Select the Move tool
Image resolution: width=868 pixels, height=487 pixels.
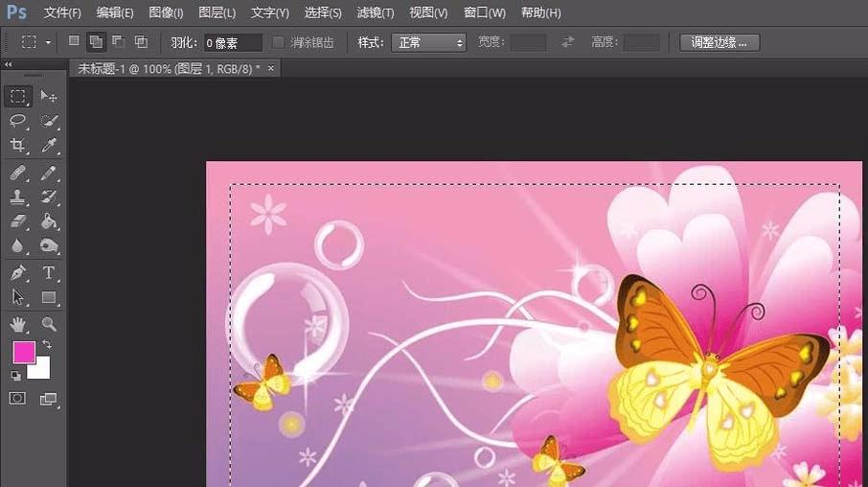point(49,97)
